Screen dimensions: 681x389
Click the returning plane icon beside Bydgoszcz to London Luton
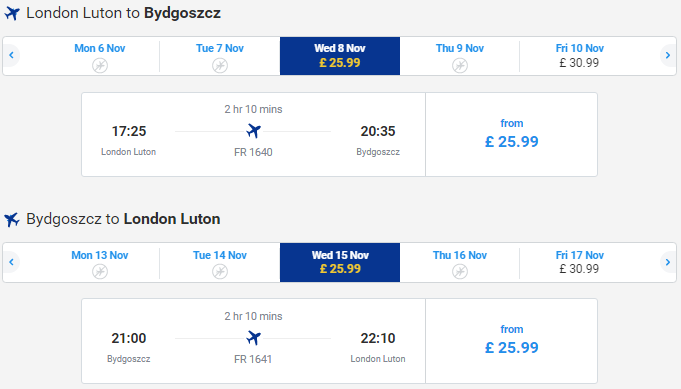click(12, 219)
